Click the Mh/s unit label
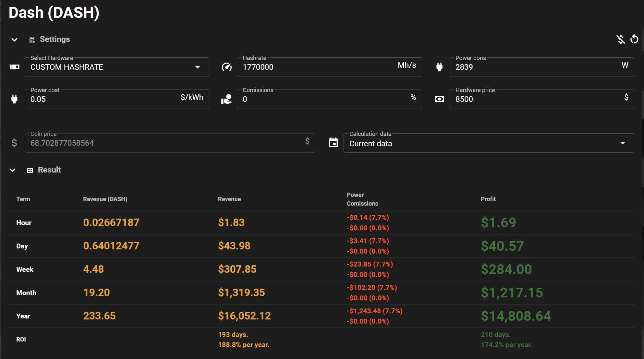Viewport: 644px width, 359px height. click(407, 65)
